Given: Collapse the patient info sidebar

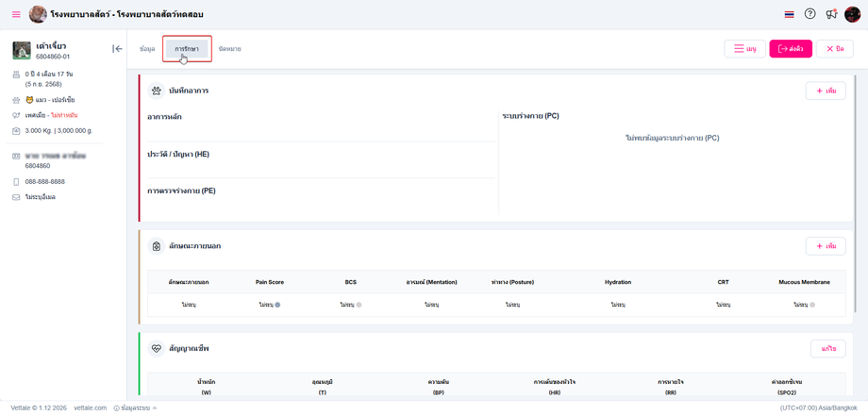Looking at the screenshot, I should [x=117, y=49].
